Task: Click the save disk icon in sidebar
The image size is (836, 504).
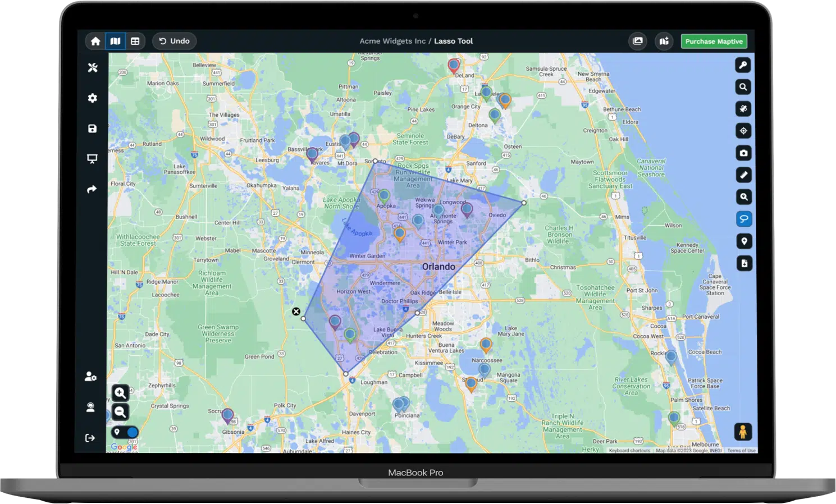Action: tap(93, 129)
